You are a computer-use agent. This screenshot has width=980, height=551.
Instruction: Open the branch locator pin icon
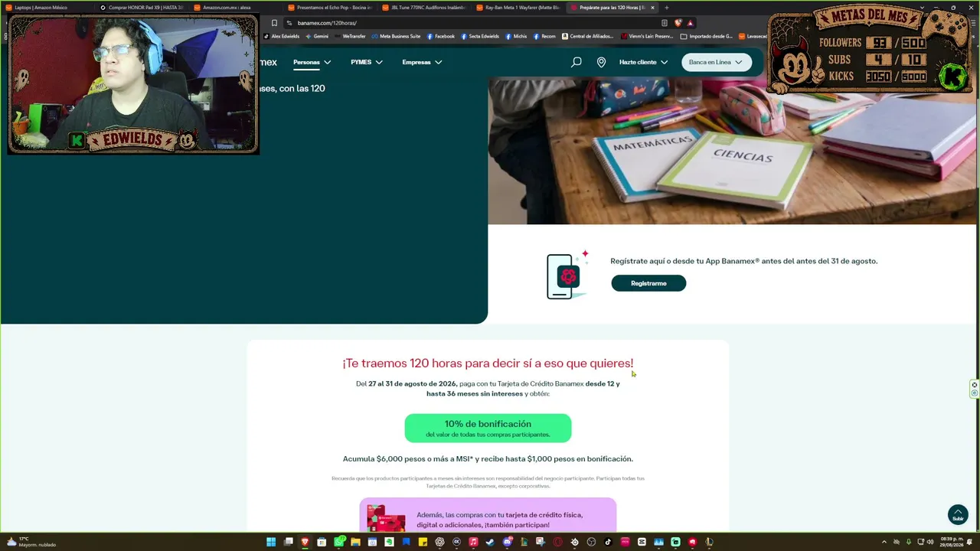(601, 62)
